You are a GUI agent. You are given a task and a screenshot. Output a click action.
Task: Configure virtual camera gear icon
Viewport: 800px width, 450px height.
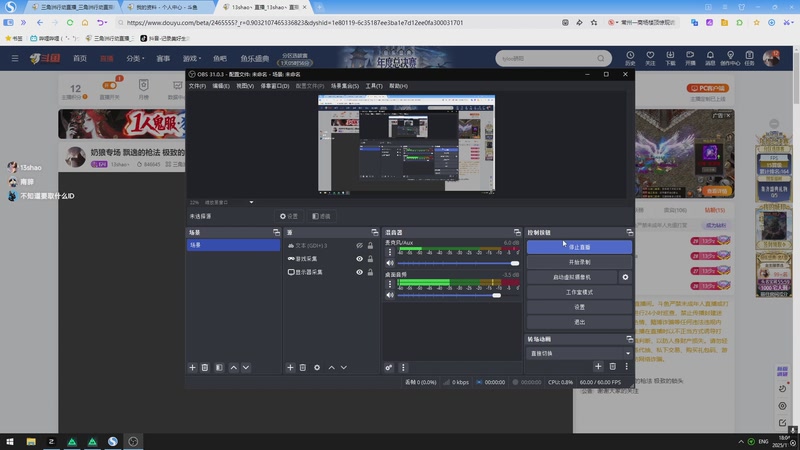pos(625,277)
